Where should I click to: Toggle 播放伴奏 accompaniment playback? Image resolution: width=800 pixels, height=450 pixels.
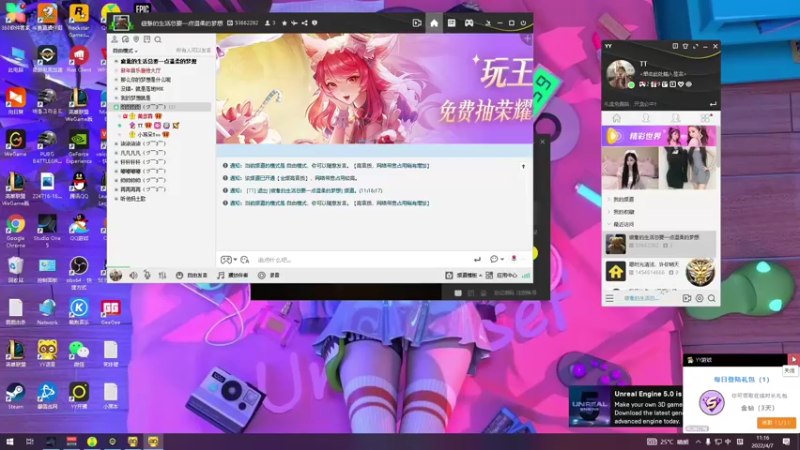(233, 276)
